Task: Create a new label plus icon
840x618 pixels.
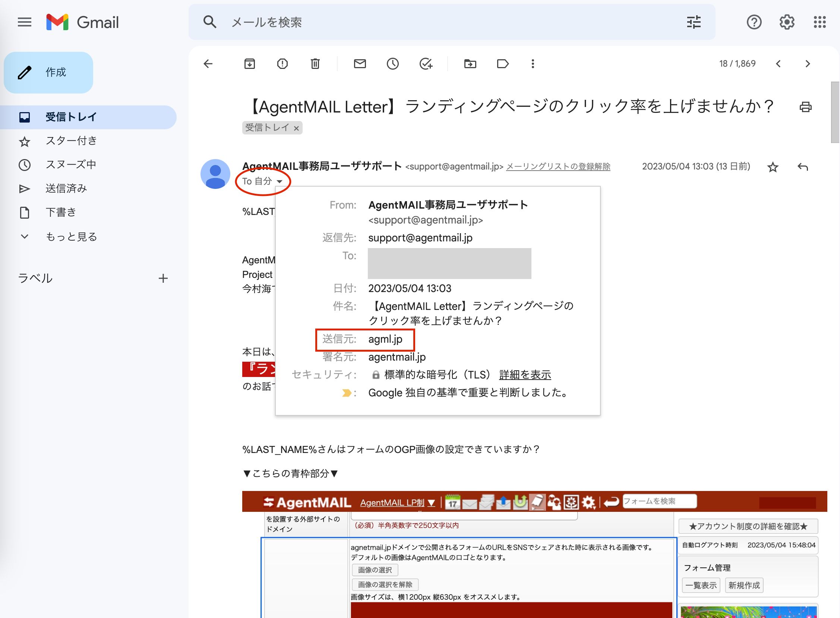Action: click(163, 278)
